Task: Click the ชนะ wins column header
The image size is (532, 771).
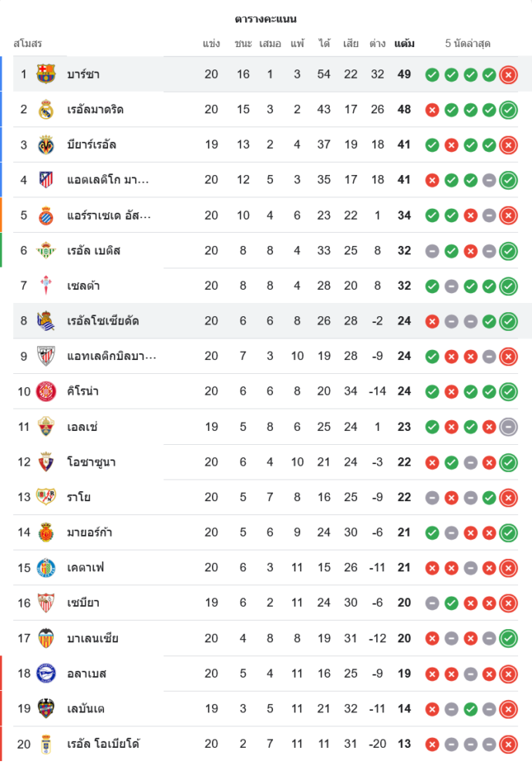Action: [243, 43]
